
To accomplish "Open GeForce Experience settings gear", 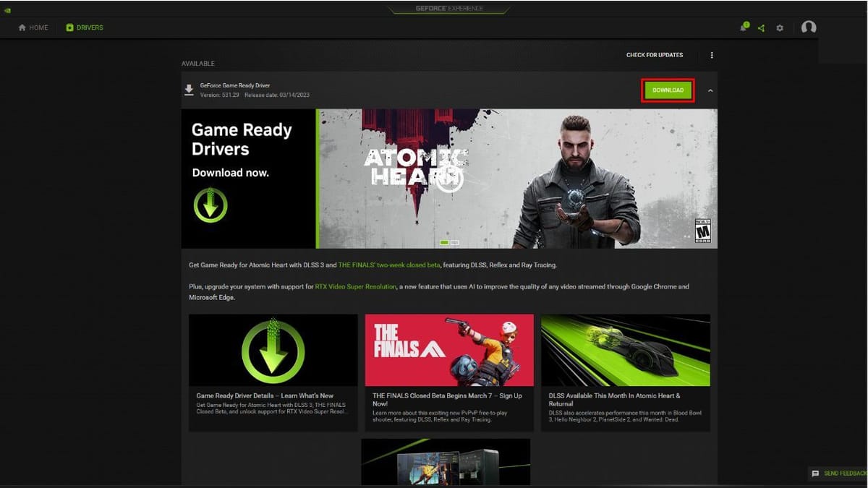I will click(x=780, y=27).
